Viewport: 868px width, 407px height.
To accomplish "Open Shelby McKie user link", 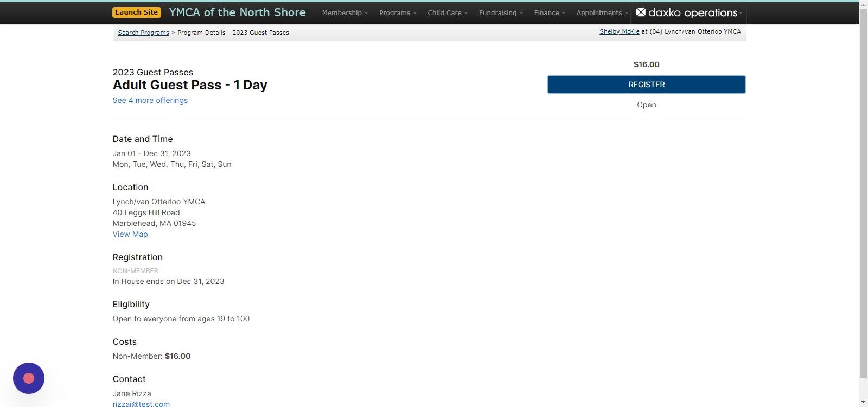I will [620, 31].
